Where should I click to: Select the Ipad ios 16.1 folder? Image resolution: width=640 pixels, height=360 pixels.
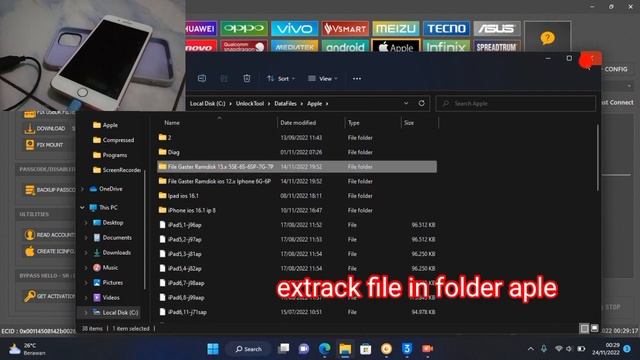coord(297,196)
